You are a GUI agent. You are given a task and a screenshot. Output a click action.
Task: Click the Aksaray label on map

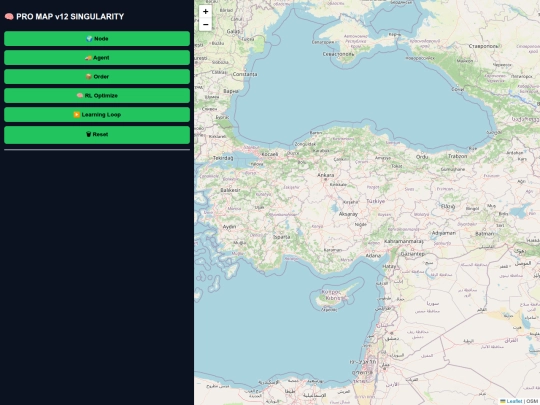point(348,214)
